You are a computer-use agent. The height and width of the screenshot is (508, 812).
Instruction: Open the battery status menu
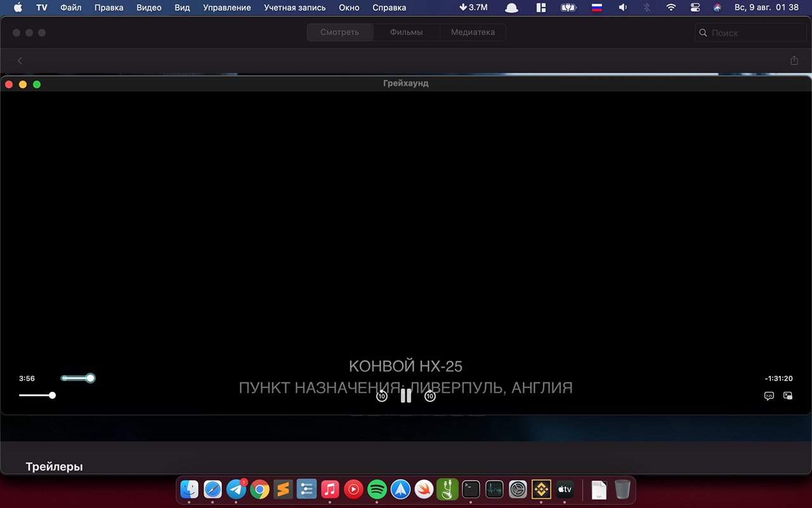(568, 8)
